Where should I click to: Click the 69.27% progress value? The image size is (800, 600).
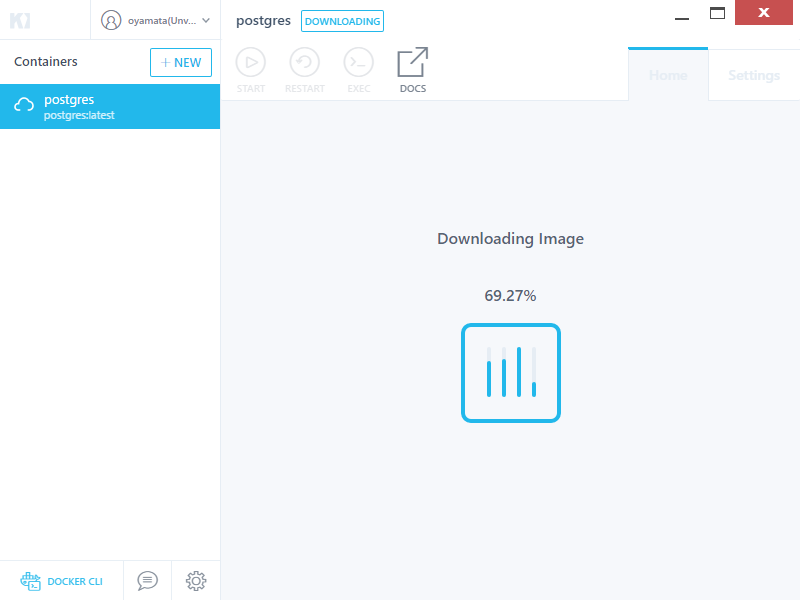pyautogui.click(x=510, y=296)
